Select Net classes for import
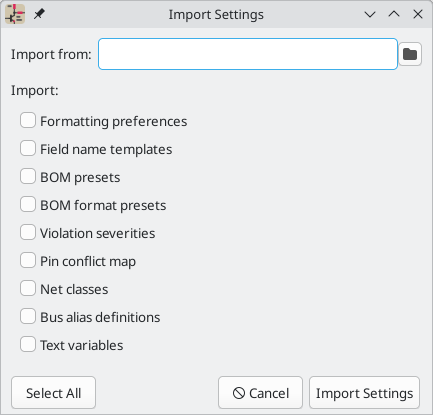Image resolution: width=433 pixels, height=415 pixels. pos(28,288)
